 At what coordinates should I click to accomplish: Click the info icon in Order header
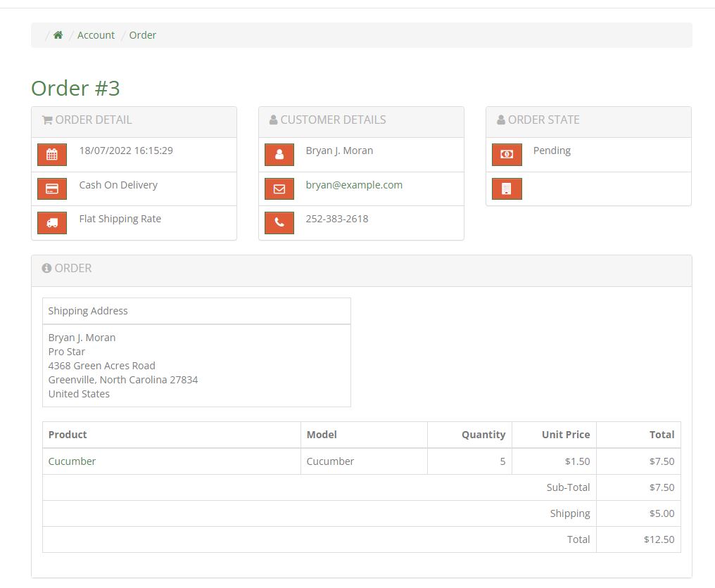46,268
